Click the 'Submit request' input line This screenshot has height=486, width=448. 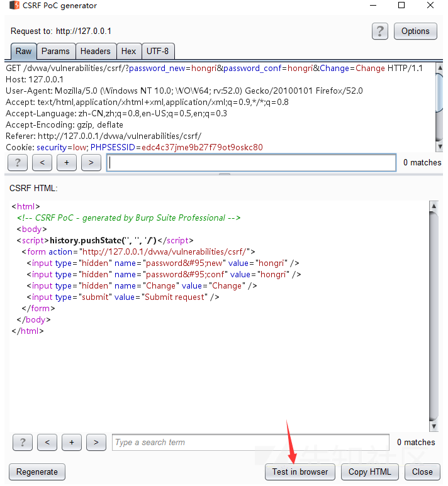click(x=123, y=297)
